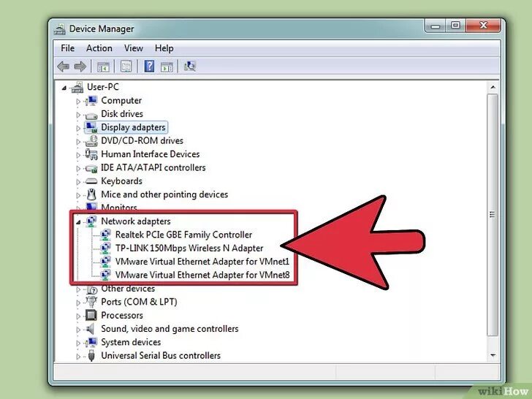Viewport: 532px width, 399px height.
Task: Open the Help menu
Action: tap(164, 48)
